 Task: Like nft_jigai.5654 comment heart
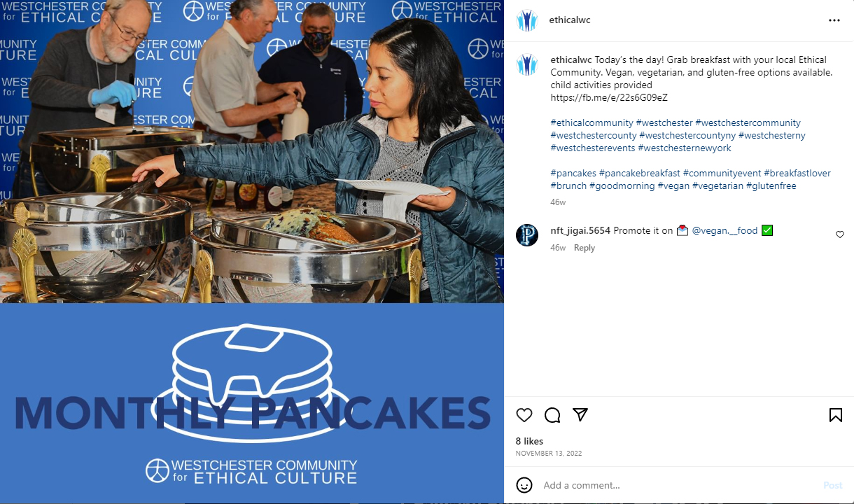coord(840,234)
